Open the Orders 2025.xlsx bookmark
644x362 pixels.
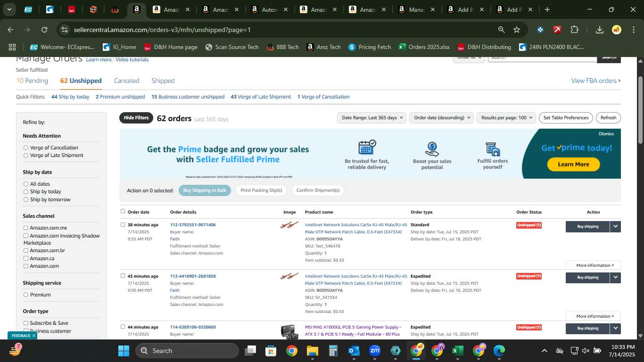[x=424, y=47]
